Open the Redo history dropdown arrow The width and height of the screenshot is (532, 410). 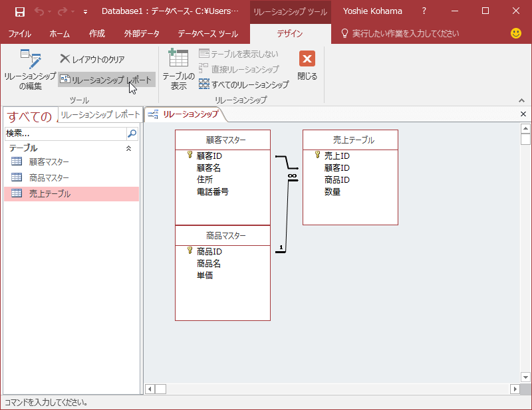point(72,12)
